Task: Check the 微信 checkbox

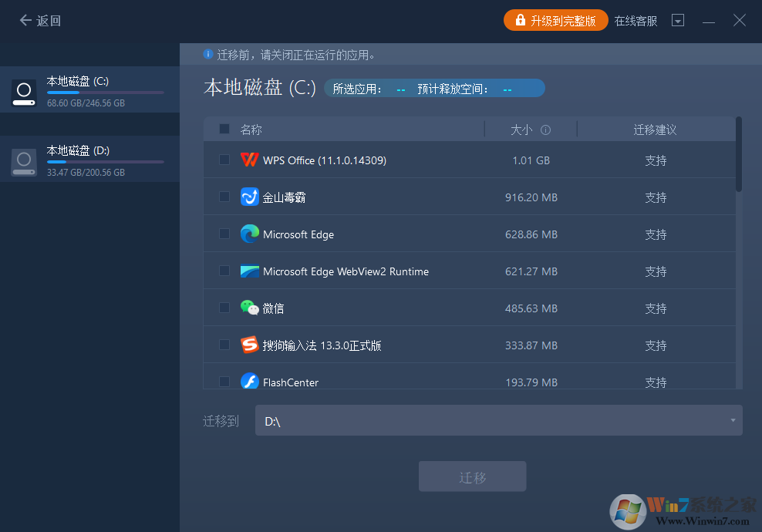Action: (224, 308)
